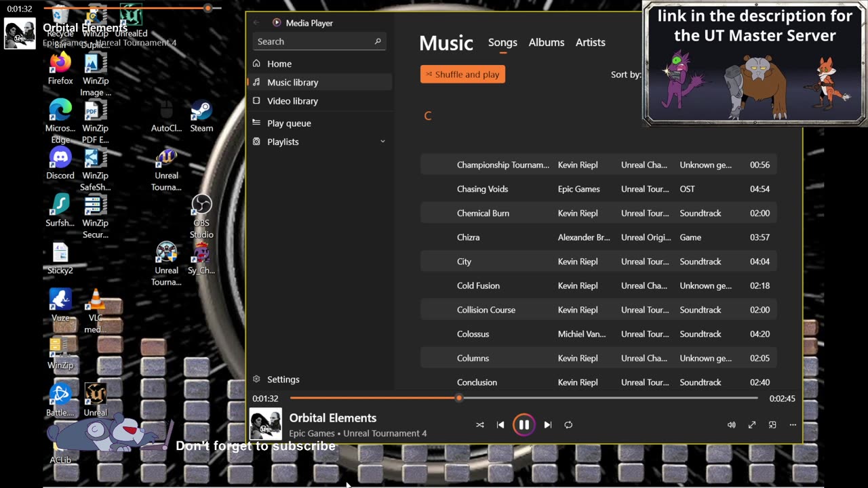Switch to full screen with expand icon
Viewport: 868px width, 488px height.
(x=752, y=425)
